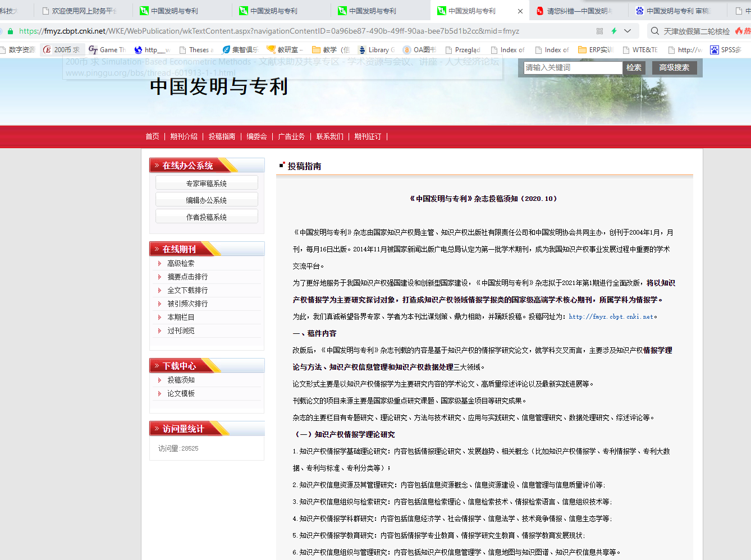
Task: Open the QR code icon in address bar
Action: point(599,31)
